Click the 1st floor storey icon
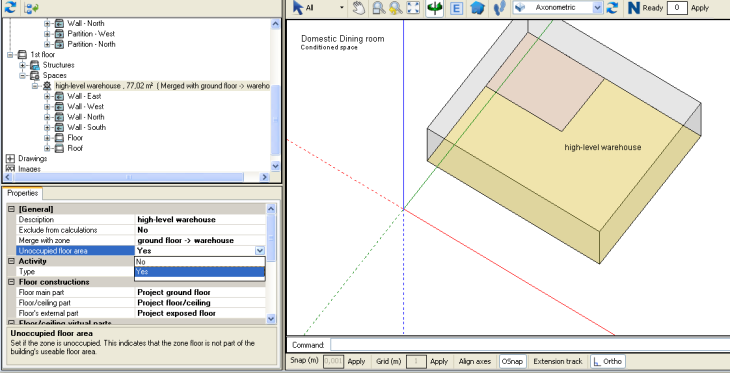The width and height of the screenshot is (730, 373). pyautogui.click(x=22, y=54)
